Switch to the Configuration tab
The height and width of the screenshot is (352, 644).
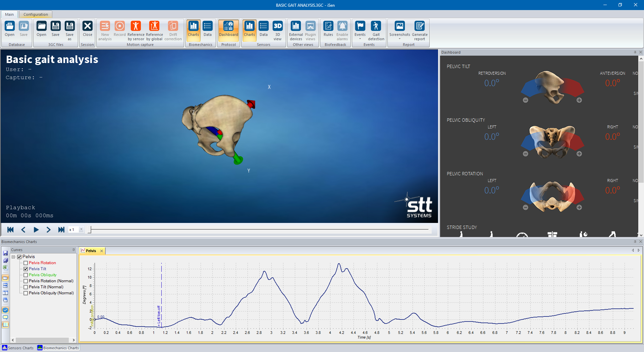point(36,14)
